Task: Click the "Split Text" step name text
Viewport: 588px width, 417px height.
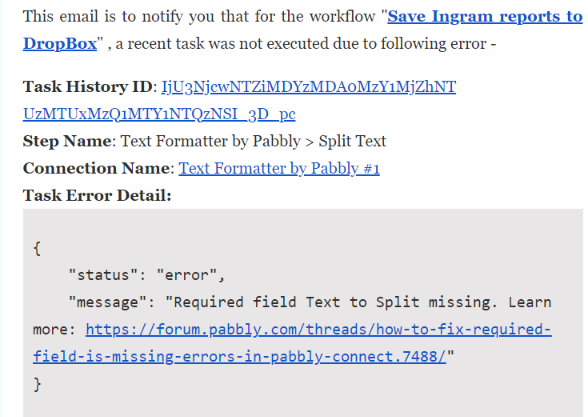Action: pos(352,141)
